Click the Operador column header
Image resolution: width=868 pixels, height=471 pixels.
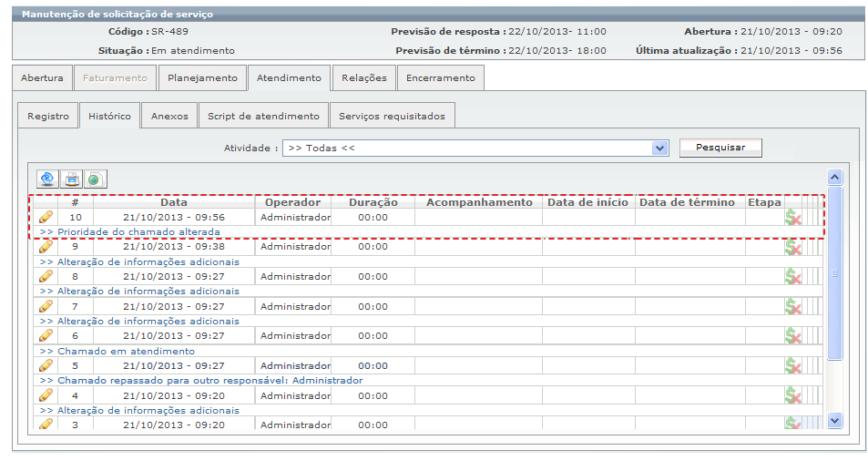[x=292, y=202]
